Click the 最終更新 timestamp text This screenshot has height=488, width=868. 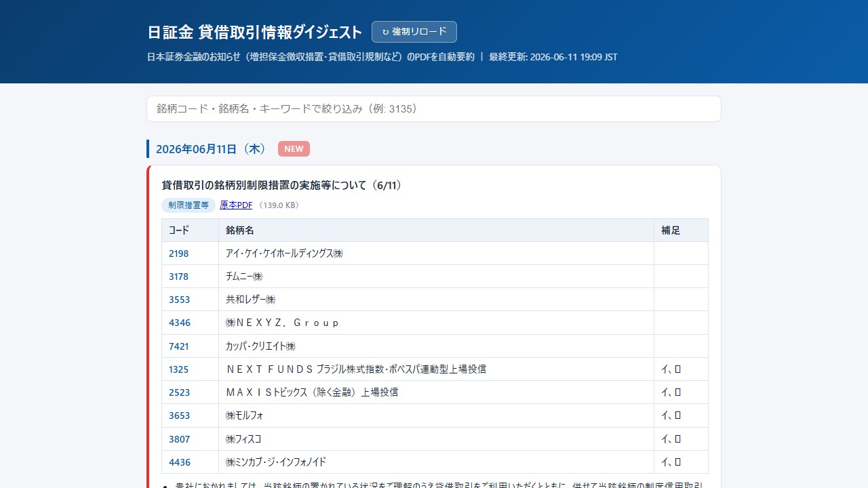click(553, 57)
